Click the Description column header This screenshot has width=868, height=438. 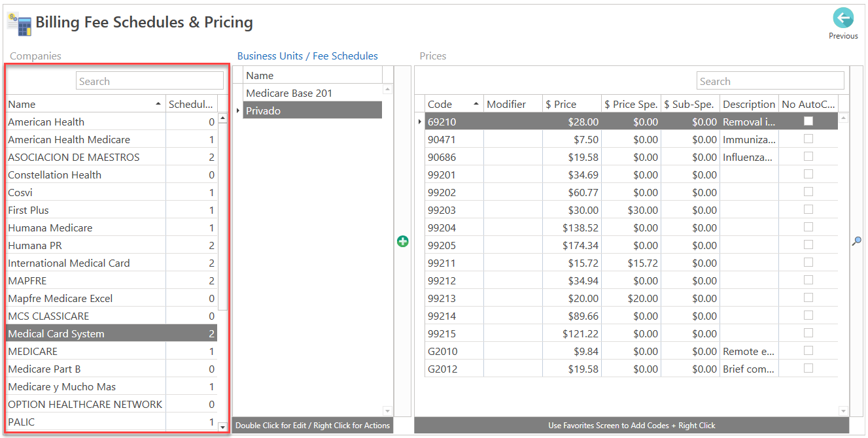(x=749, y=104)
